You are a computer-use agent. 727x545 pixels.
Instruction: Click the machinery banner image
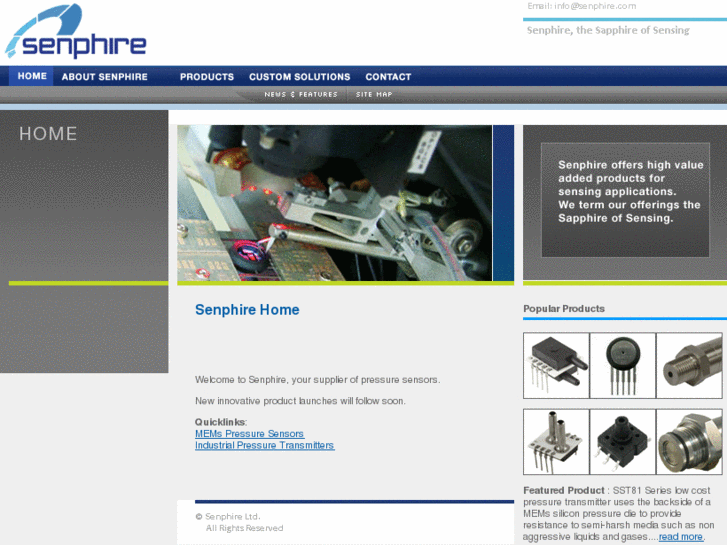click(335, 203)
